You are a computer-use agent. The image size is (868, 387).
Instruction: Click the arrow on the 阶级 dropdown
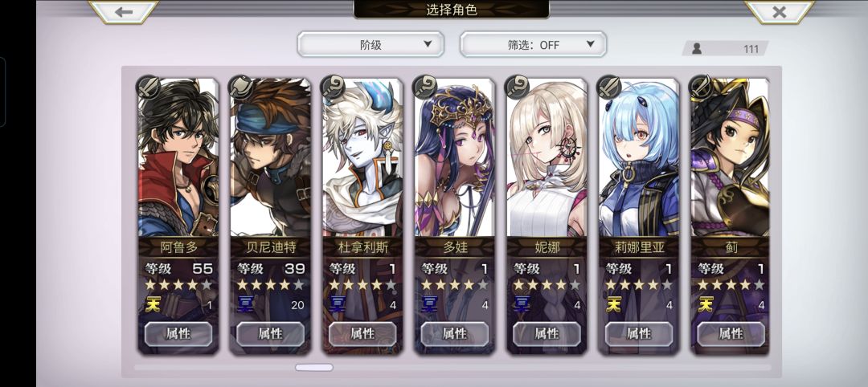click(427, 44)
